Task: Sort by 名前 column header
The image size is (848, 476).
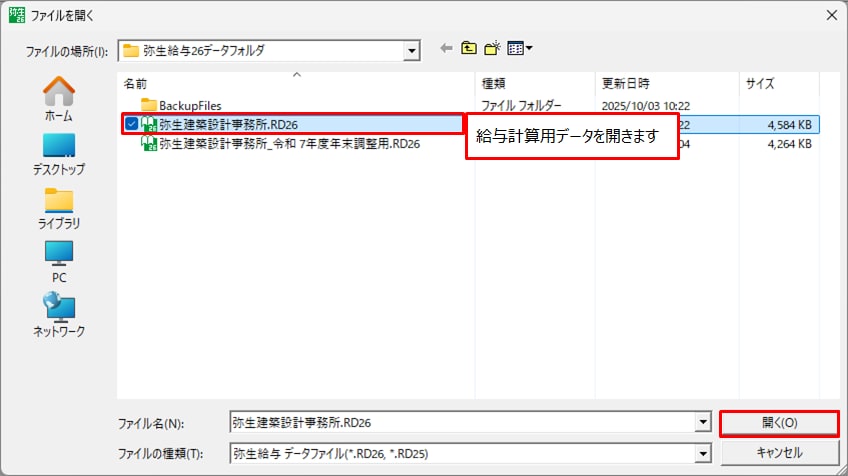Action: (135, 84)
